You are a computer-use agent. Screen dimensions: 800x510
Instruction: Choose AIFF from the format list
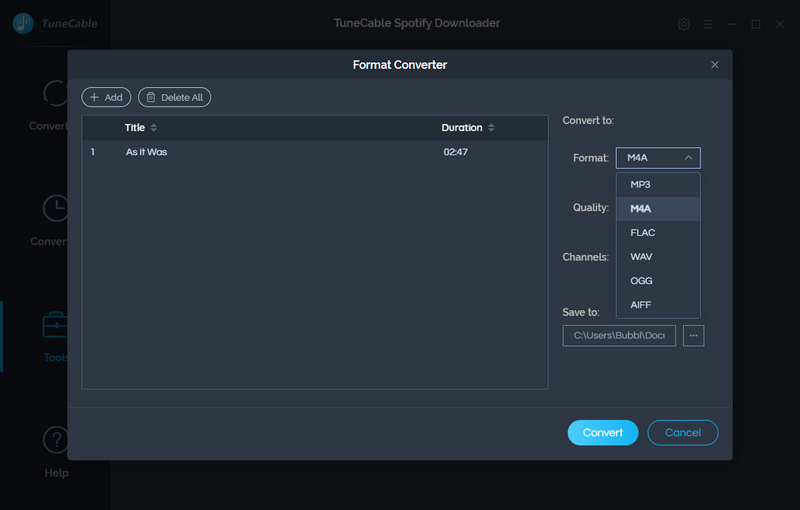click(658, 305)
